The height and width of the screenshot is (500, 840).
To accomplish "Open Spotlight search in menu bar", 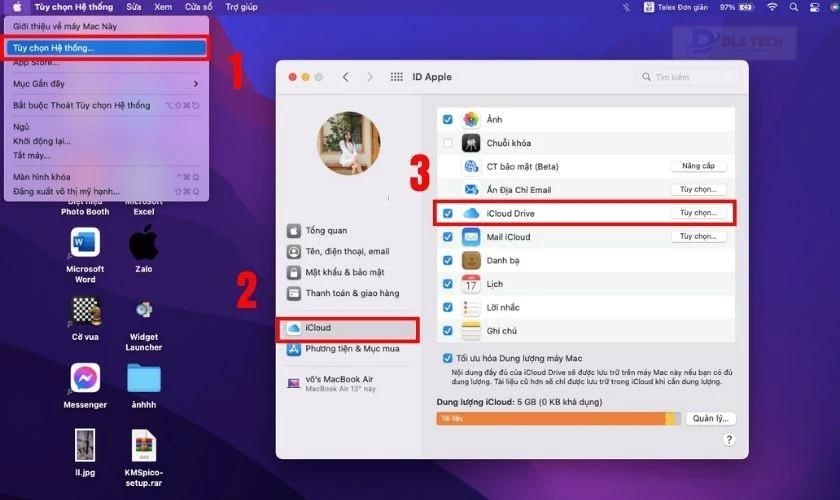I will (794, 7).
